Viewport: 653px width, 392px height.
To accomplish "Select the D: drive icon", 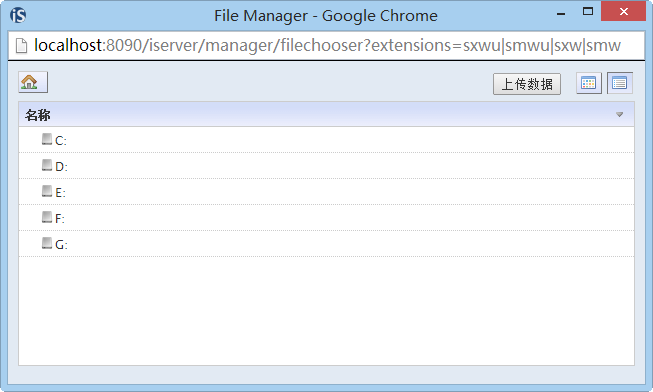I will click(47, 165).
